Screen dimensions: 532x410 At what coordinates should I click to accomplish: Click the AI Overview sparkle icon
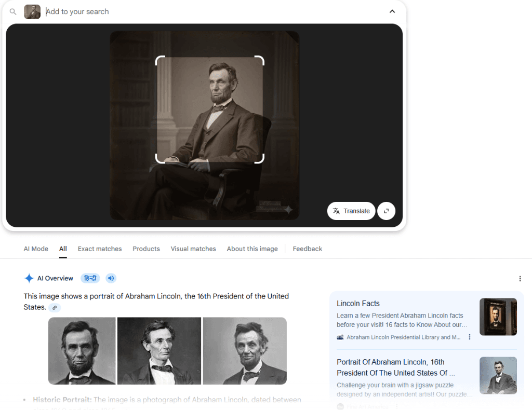tap(29, 278)
